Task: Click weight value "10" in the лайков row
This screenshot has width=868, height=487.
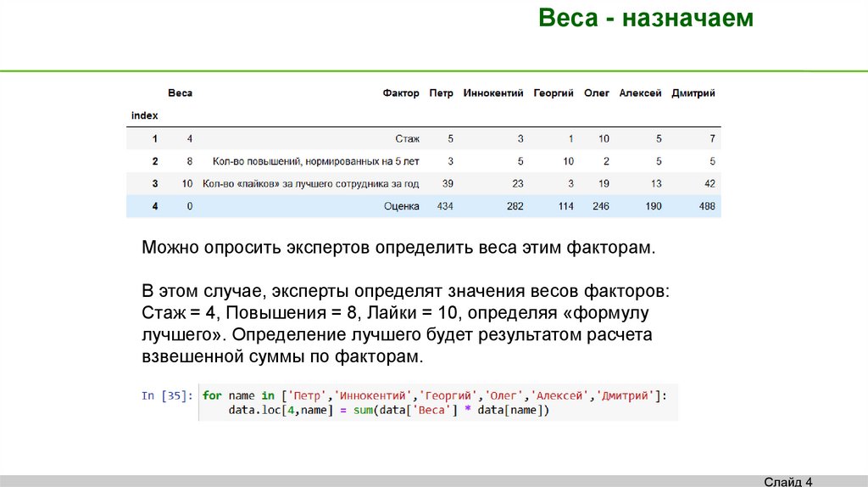Action: [187, 183]
